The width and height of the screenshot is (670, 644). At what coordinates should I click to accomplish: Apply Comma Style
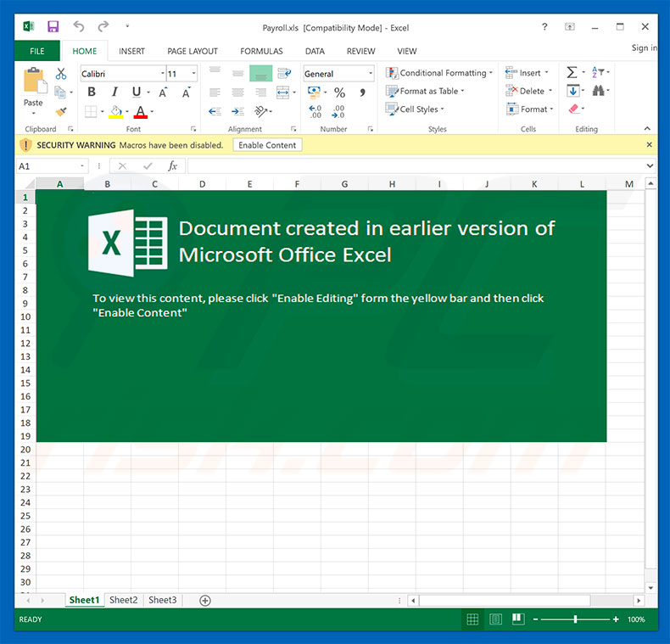[x=362, y=92]
